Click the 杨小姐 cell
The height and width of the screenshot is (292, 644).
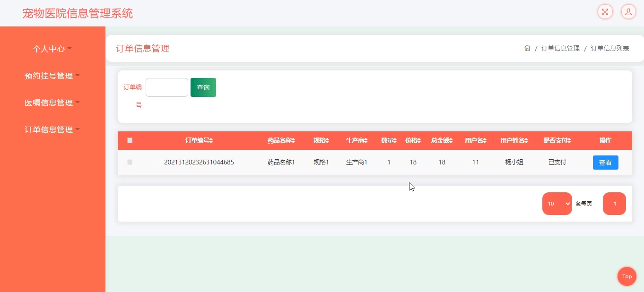514,162
